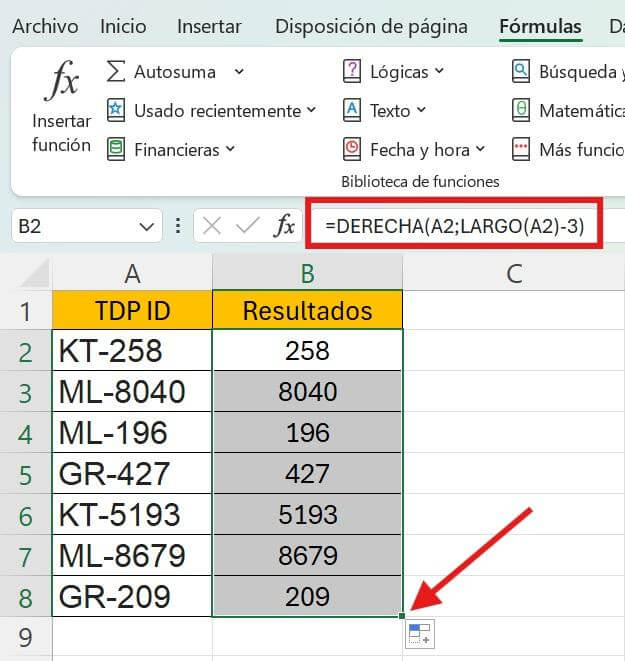Switch to the Insertar tab
Viewport: 625px width, 661px height.
click(209, 27)
